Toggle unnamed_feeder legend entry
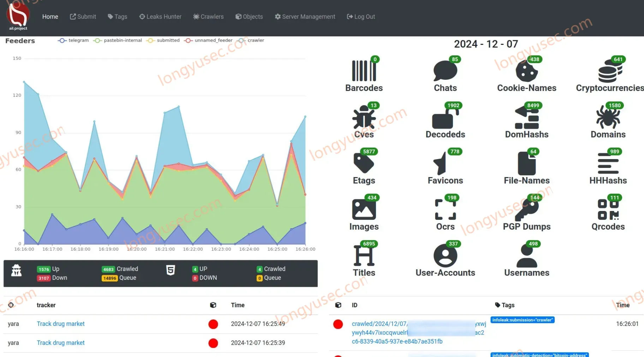This screenshot has height=357, width=644. 208,40
